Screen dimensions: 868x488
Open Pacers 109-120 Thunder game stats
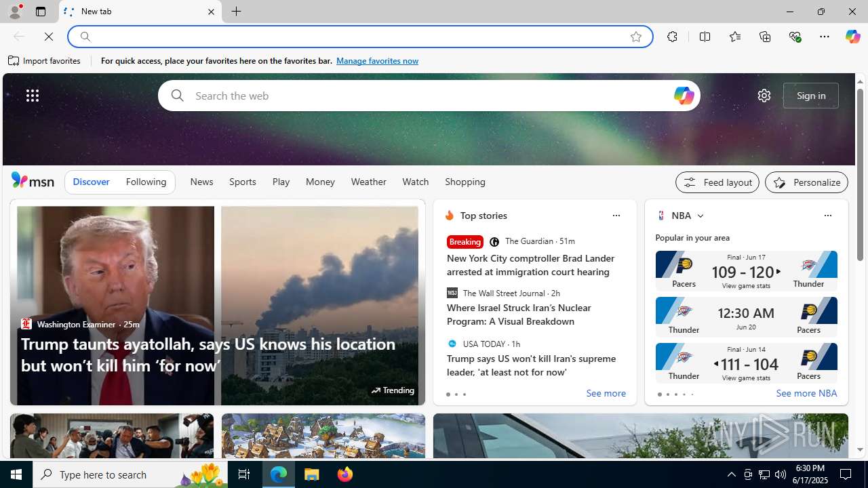(746, 270)
